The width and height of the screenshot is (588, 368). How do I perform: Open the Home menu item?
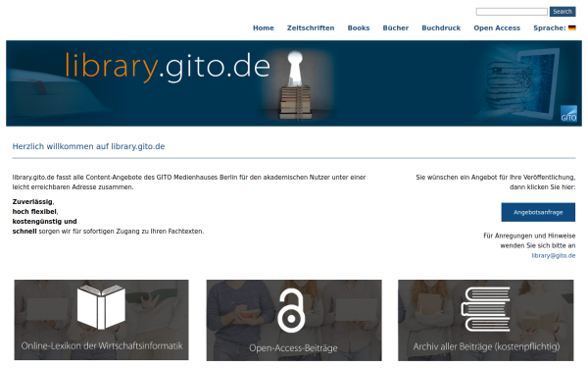point(264,27)
